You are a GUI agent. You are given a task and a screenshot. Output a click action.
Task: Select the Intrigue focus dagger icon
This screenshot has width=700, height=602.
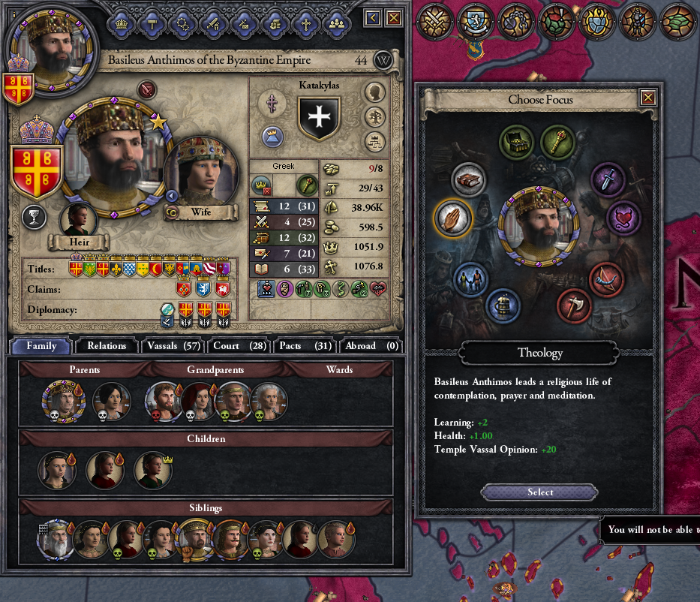click(x=608, y=180)
